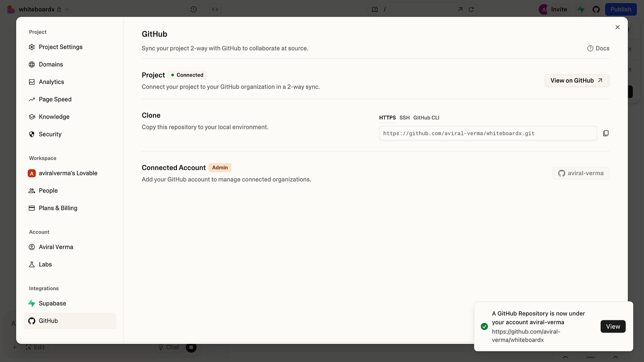This screenshot has width=644, height=362.
Task: Click the green success check icon in toast
Action: tap(484, 327)
